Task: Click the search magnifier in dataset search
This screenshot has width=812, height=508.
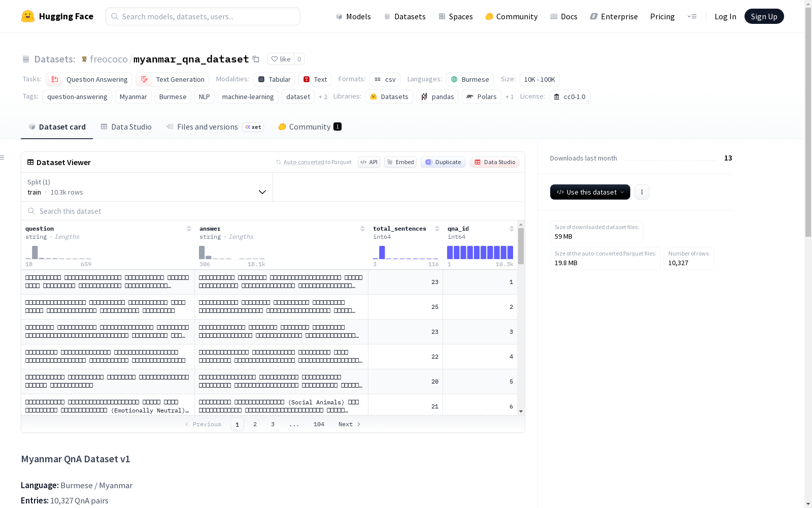Action: tap(31, 211)
